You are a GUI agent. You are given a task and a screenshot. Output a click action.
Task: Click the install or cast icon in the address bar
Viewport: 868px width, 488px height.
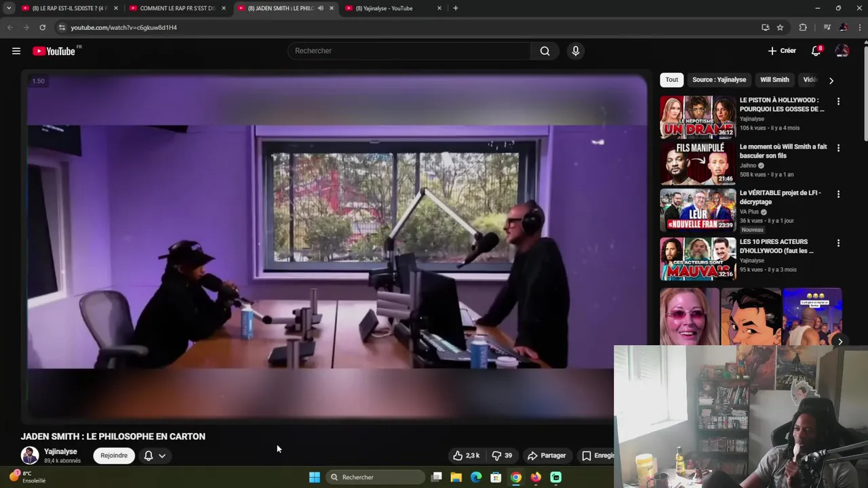click(x=766, y=27)
